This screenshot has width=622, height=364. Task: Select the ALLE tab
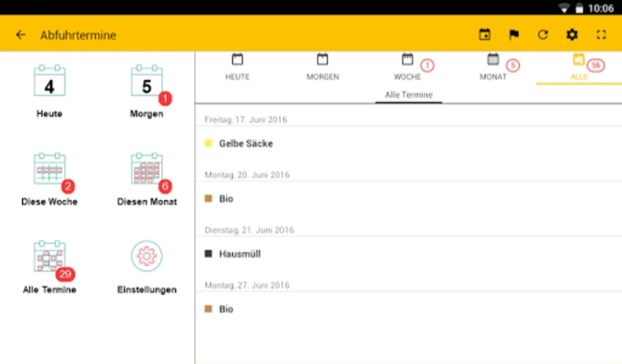(x=579, y=67)
